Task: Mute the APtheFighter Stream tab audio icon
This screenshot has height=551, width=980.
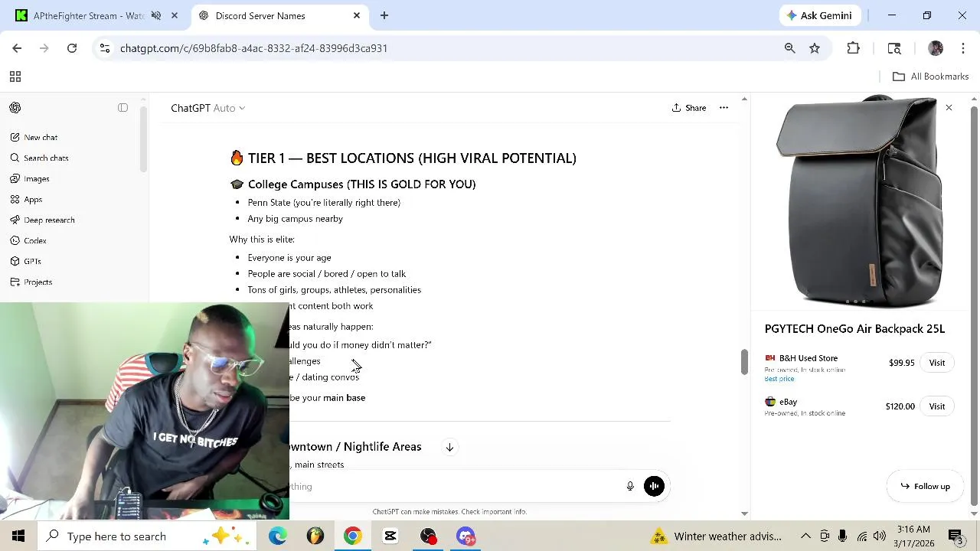Action: [155, 15]
